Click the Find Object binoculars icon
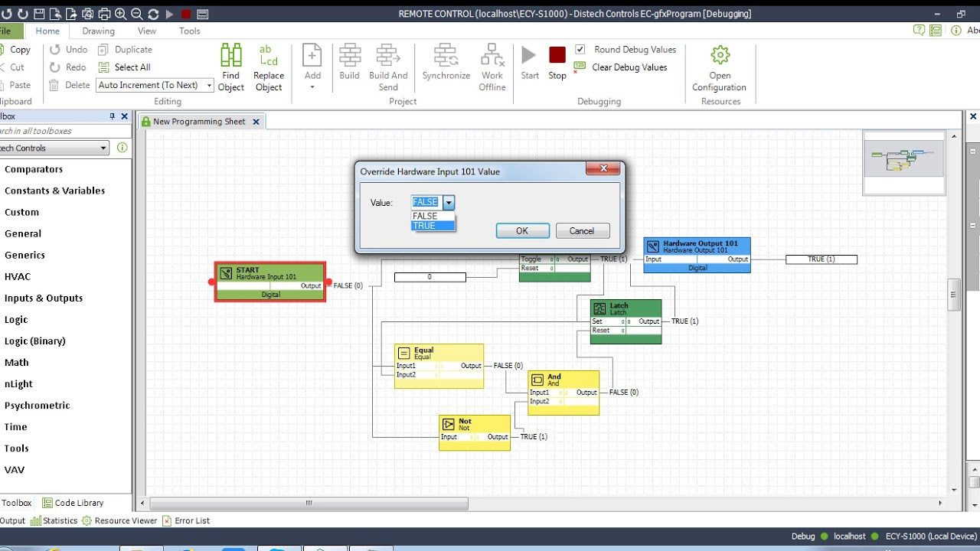Screen dimensions: 980x551 (230, 55)
